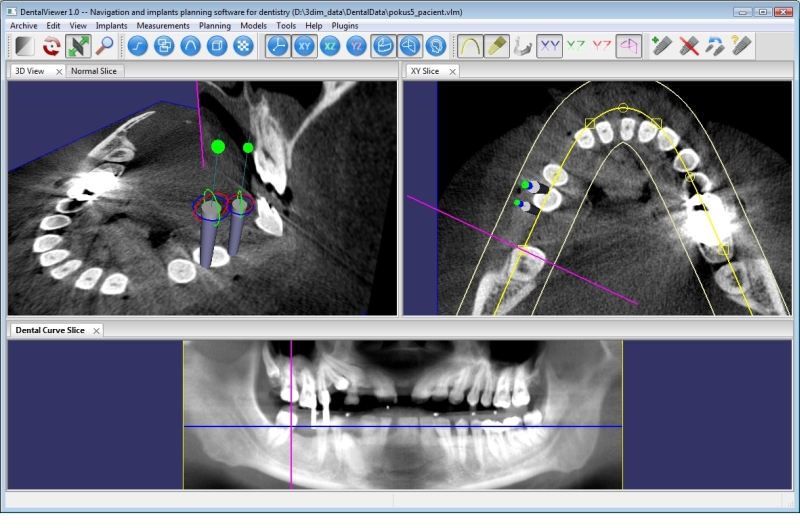This screenshot has height=530, width=800.
Task: Close the Dental Curve Slice tab
Action: (x=96, y=331)
